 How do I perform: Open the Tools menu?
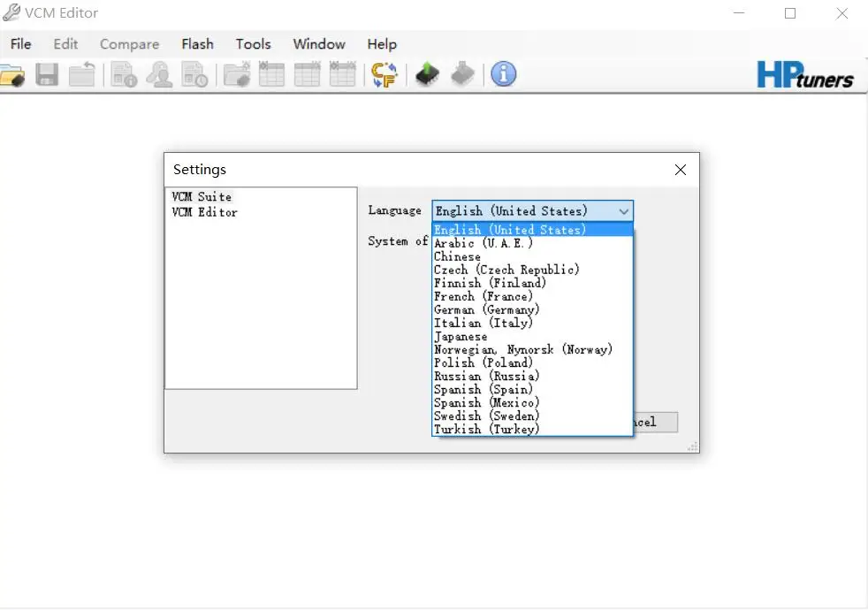tap(253, 44)
